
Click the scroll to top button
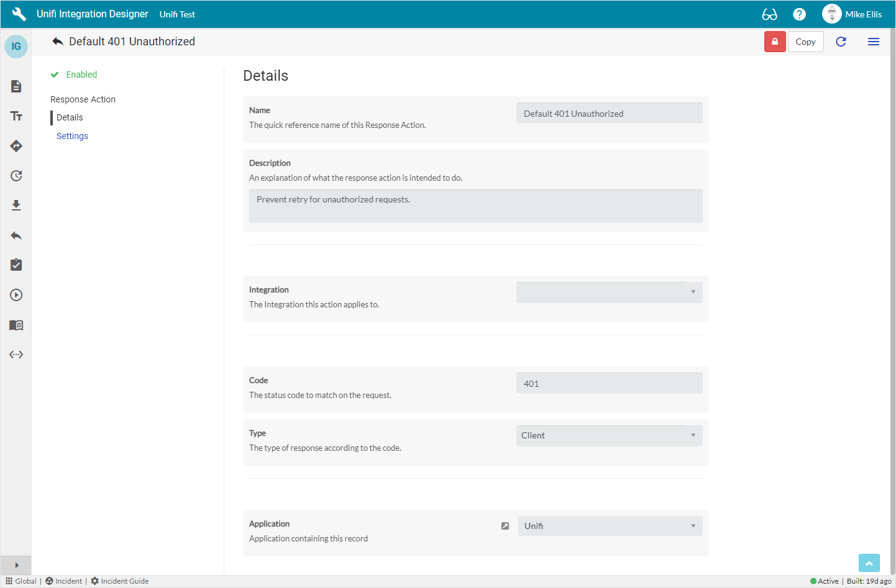(x=869, y=563)
